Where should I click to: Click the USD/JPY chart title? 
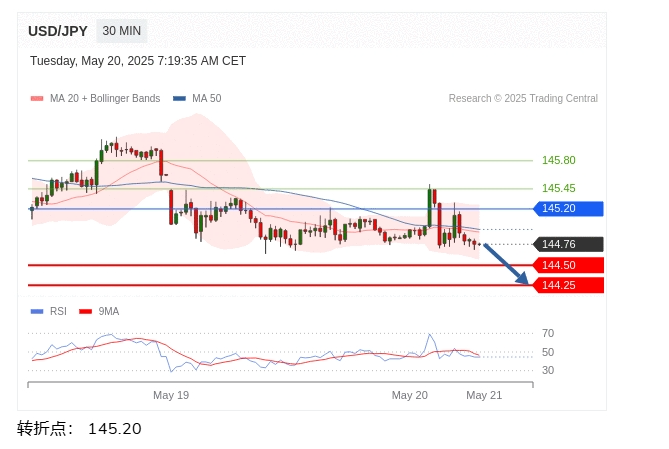click(58, 31)
